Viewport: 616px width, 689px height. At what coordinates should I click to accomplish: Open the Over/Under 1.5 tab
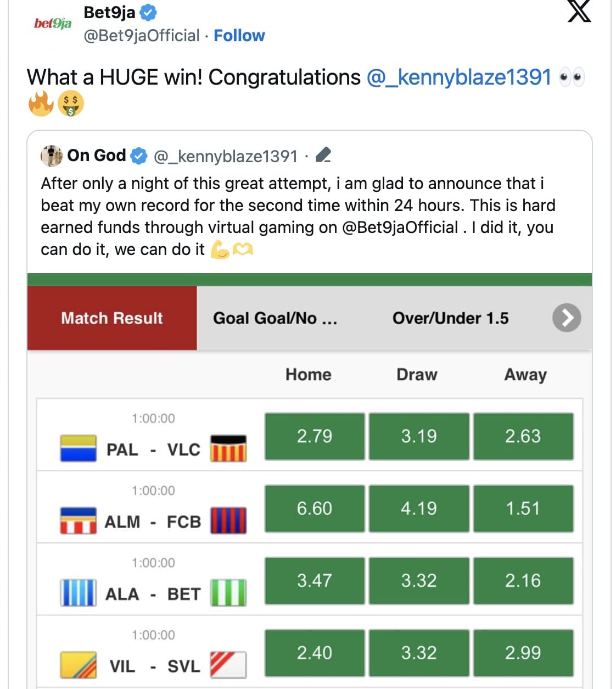(x=450, y=318)
